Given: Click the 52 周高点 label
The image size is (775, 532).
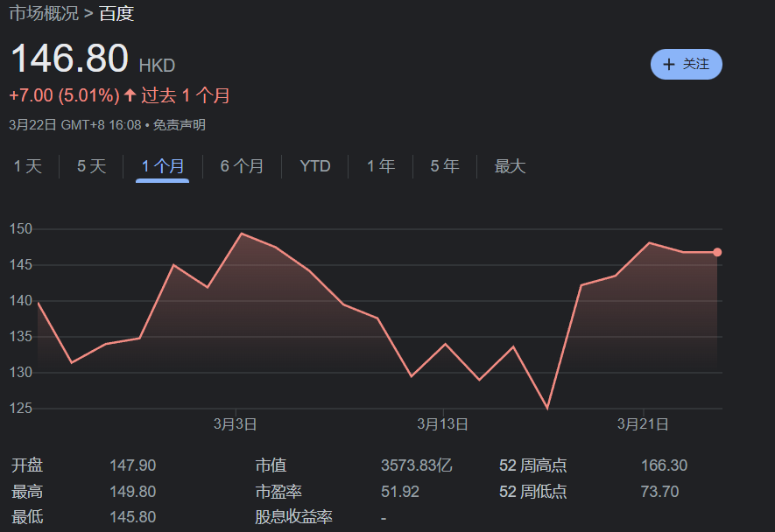Looking at the screenshot, I should click(x=532, y=465).
